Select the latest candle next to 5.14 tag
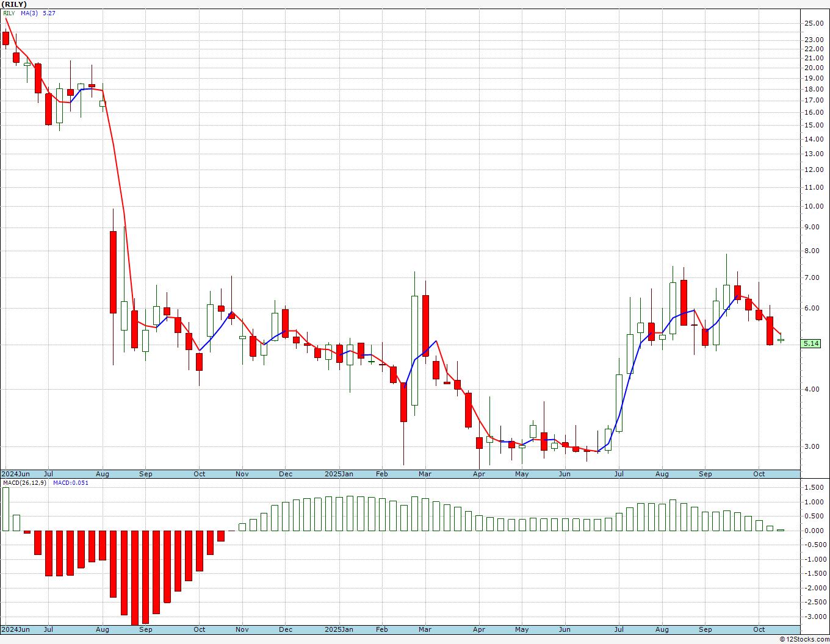Screen dimensions: 830x644 781,340
